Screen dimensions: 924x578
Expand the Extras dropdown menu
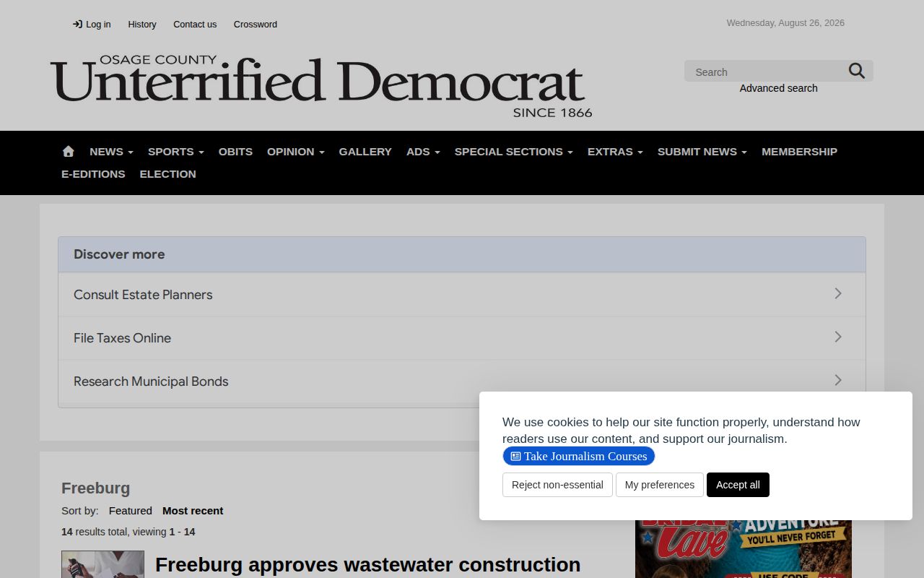coord(615,152)
